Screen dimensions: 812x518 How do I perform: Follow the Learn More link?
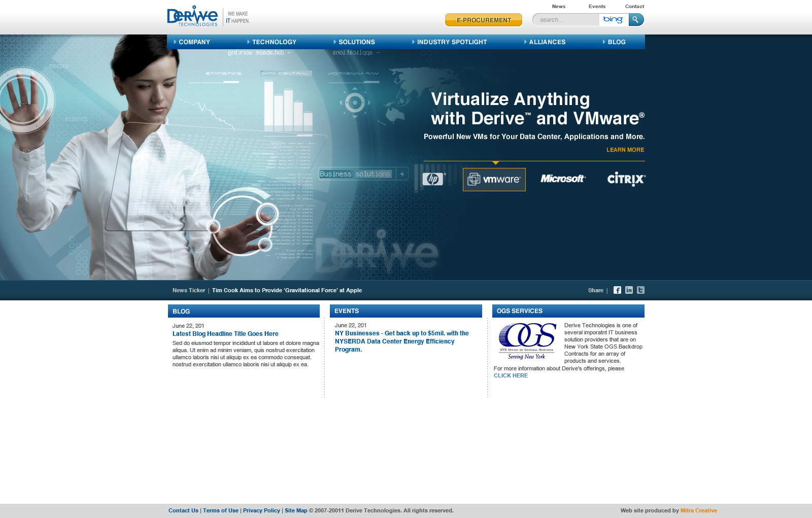point(625,150)
